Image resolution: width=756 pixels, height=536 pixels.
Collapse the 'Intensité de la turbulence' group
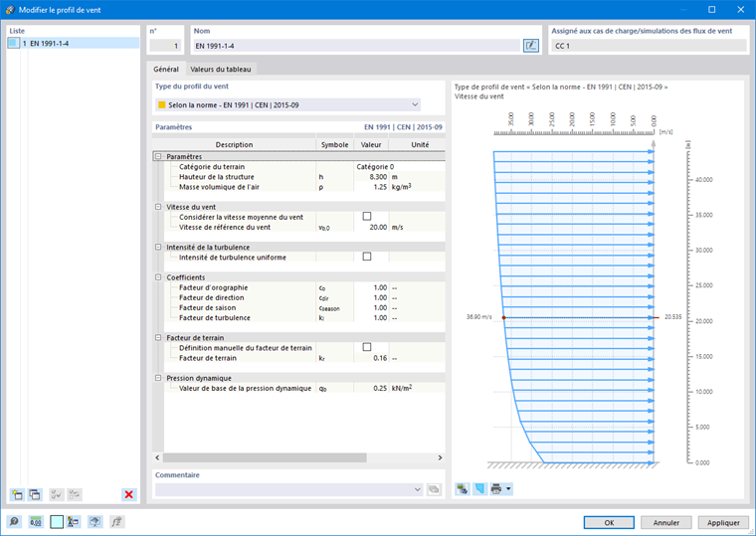(x=158, y=247)
